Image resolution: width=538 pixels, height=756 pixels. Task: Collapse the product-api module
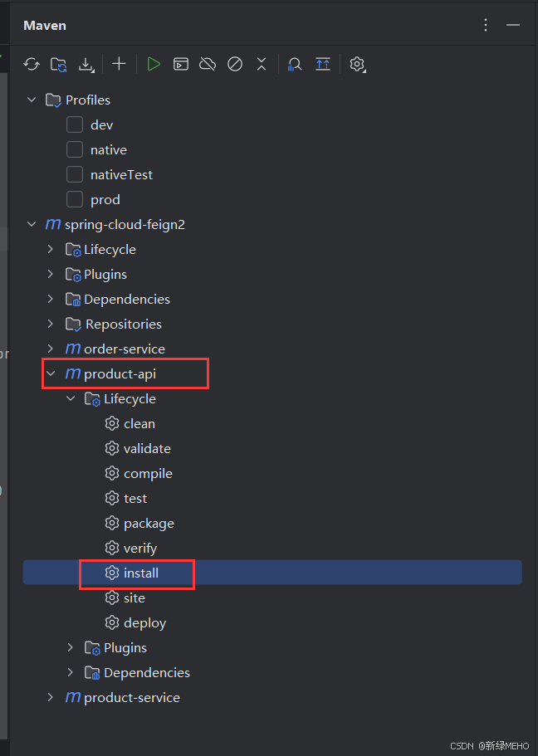click(x=51, y=373)
